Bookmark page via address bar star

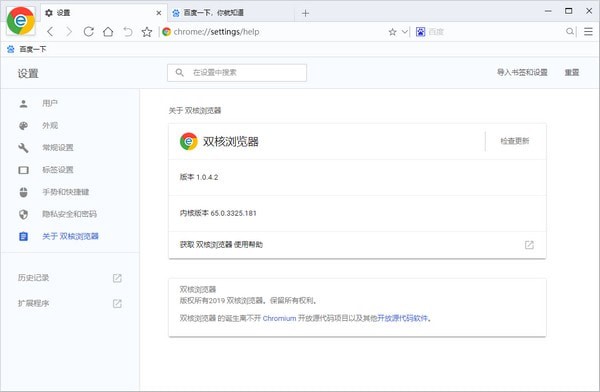pos(392,32)
